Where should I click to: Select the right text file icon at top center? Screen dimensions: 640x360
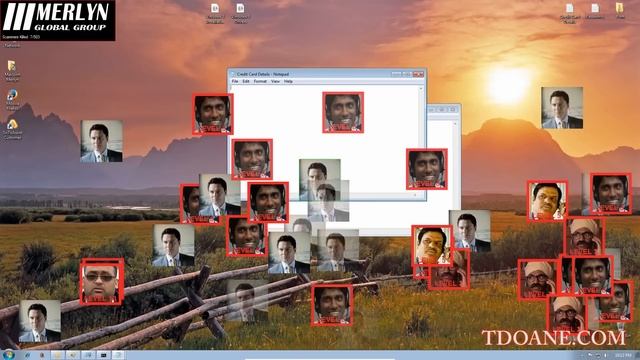click(240, 13)
